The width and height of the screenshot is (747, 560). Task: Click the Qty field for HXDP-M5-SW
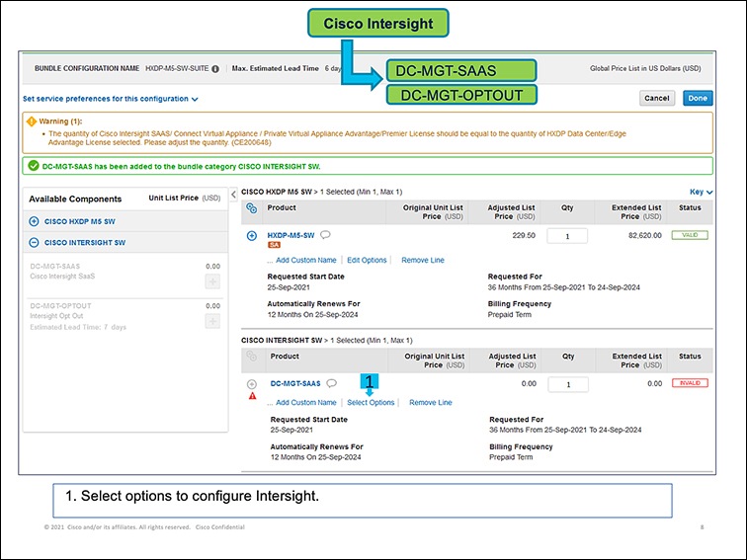[567, 236]
